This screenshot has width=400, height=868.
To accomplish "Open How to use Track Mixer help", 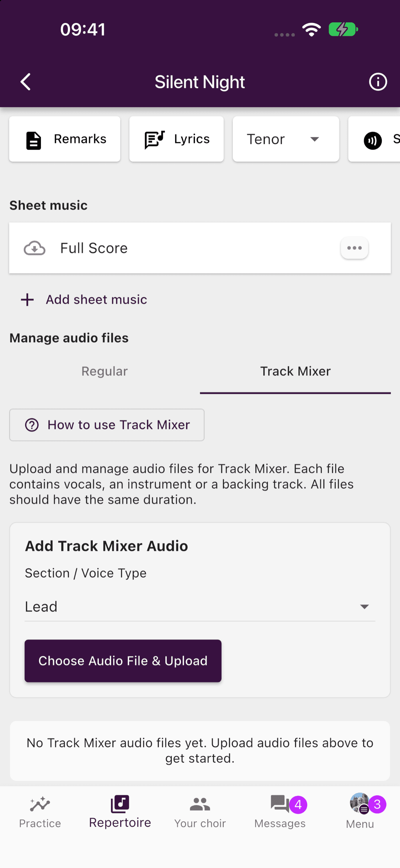I will [107, 425].
